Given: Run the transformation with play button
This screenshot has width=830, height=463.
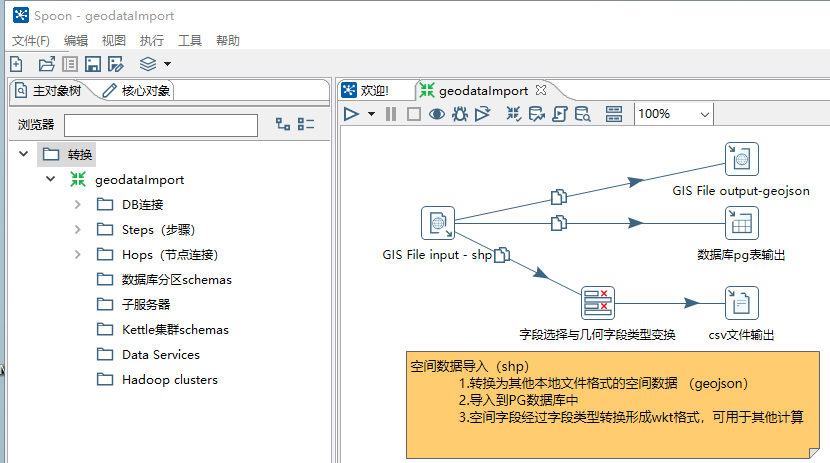Looking at the screenshot, I should click(x=351, y=114).
